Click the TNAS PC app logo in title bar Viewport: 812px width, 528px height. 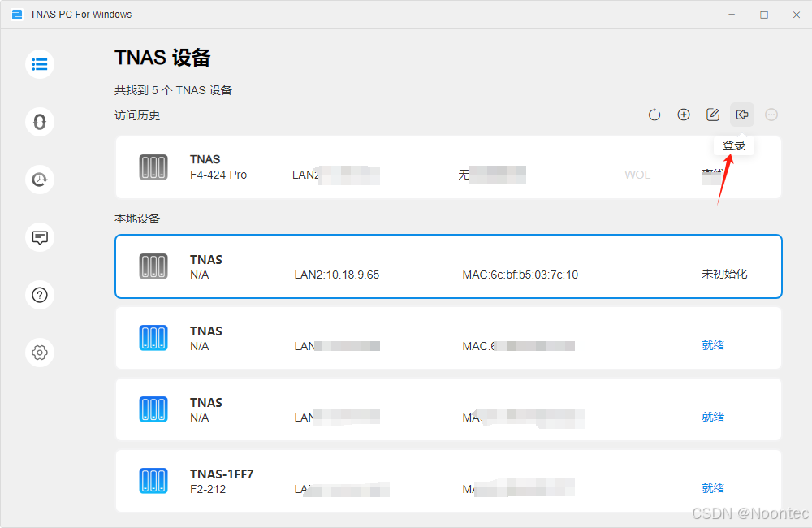pyautogui.click(x=17, y=15)
